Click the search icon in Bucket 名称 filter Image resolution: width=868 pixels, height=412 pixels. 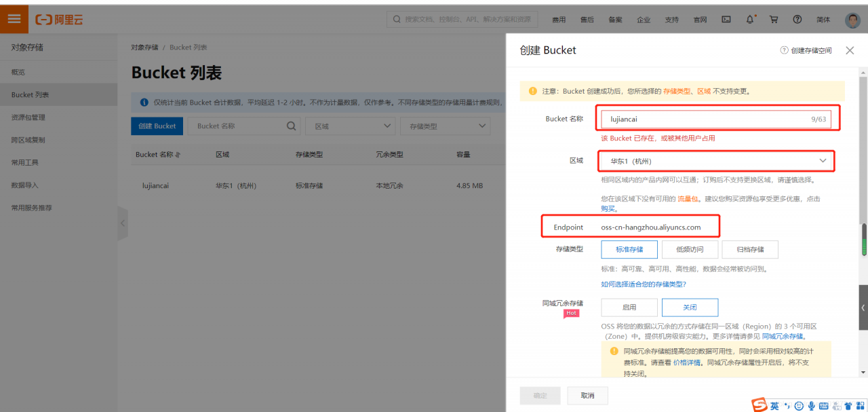click(x=292, y=126)
